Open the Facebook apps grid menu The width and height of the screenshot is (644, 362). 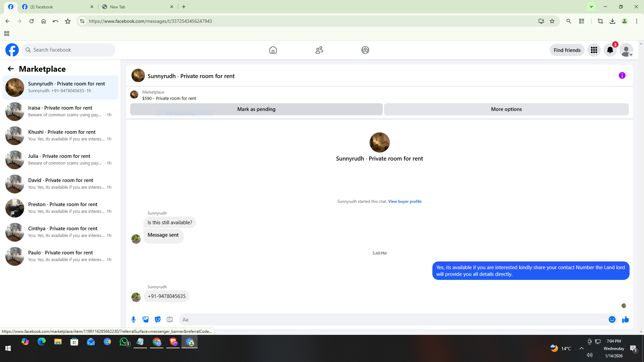(x=594, y=50)
